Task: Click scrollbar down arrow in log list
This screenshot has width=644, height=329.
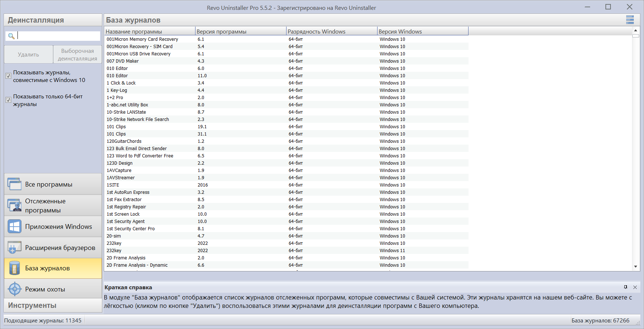Action: [636, 267]
